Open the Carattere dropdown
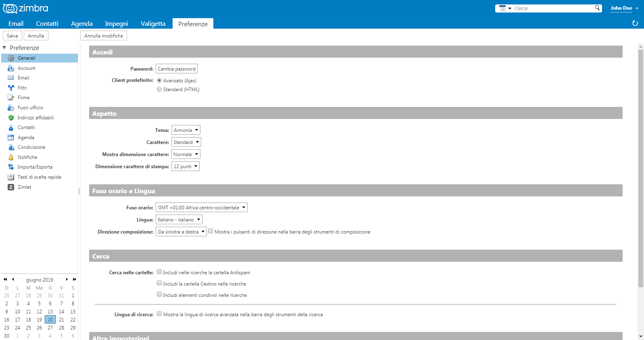Image resolution: width=644 pixels, height=340 pixels. pos(186,142)
